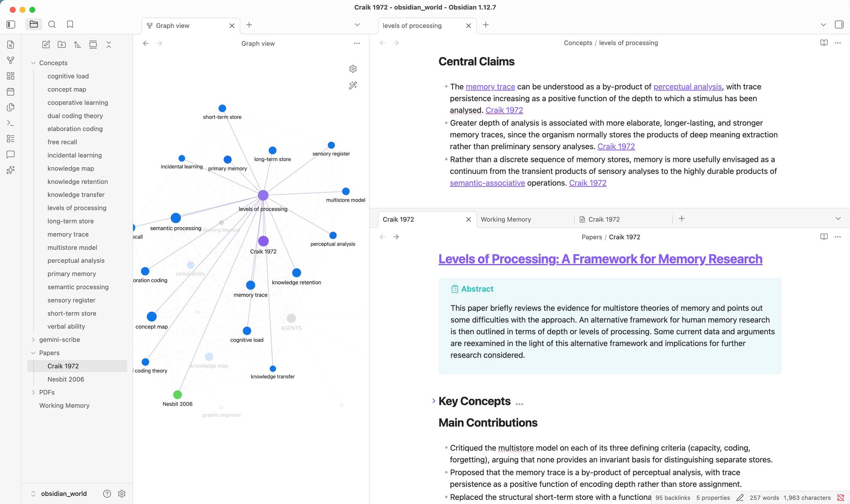This screenshot has width=850, height=504.
Task: Open the 95 backlinks status item
Action: coord(673,498)
